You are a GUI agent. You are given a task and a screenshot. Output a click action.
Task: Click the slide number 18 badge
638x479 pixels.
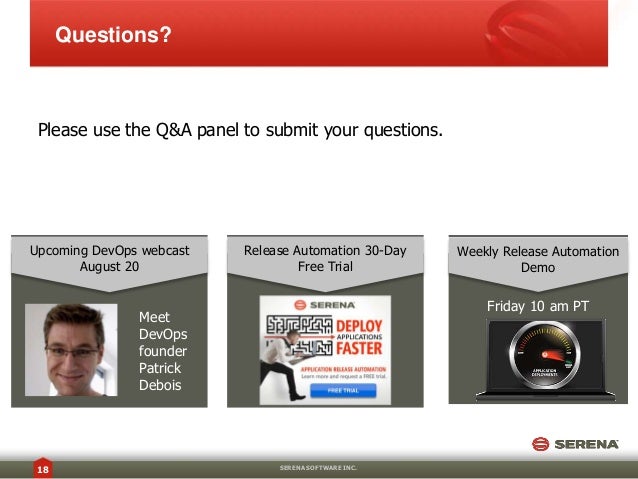(x=43, y=468)
